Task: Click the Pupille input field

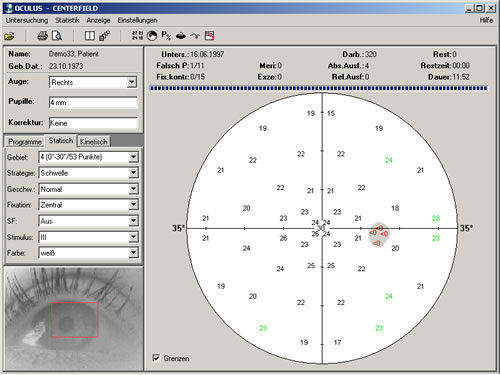Action: (x=93, y=102)
